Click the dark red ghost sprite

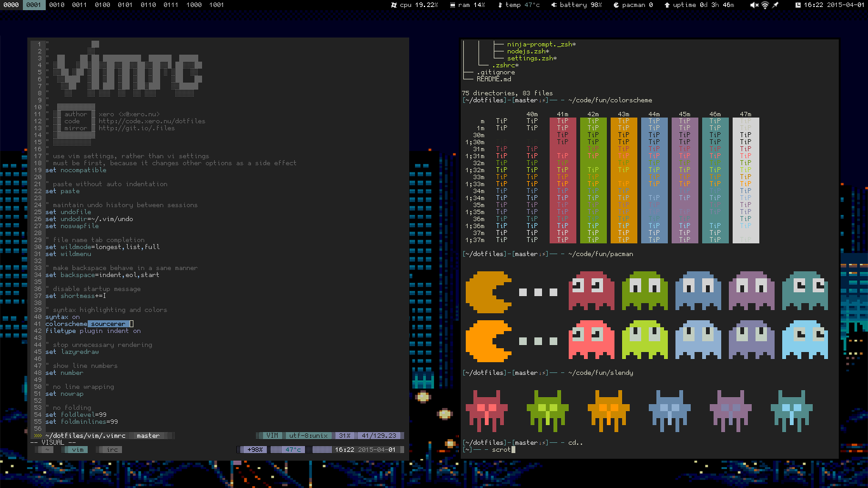pyautogui.click(x=592, y=292)
